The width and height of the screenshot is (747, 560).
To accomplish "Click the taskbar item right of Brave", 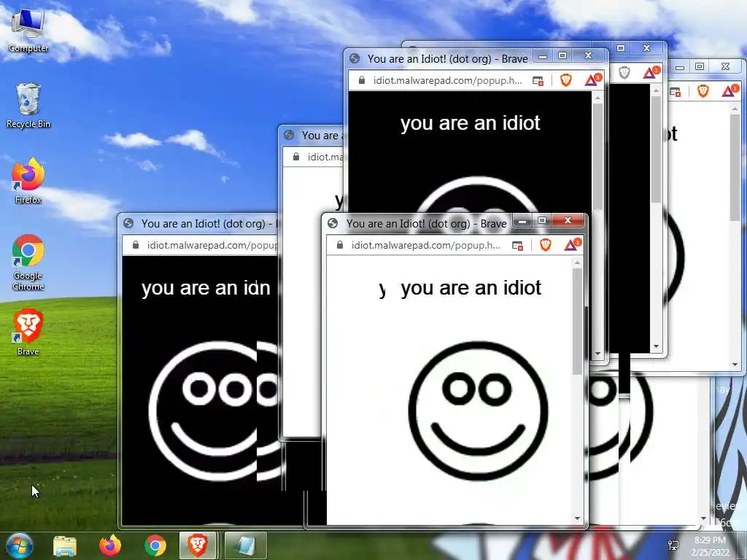I will tap(245, 545).
